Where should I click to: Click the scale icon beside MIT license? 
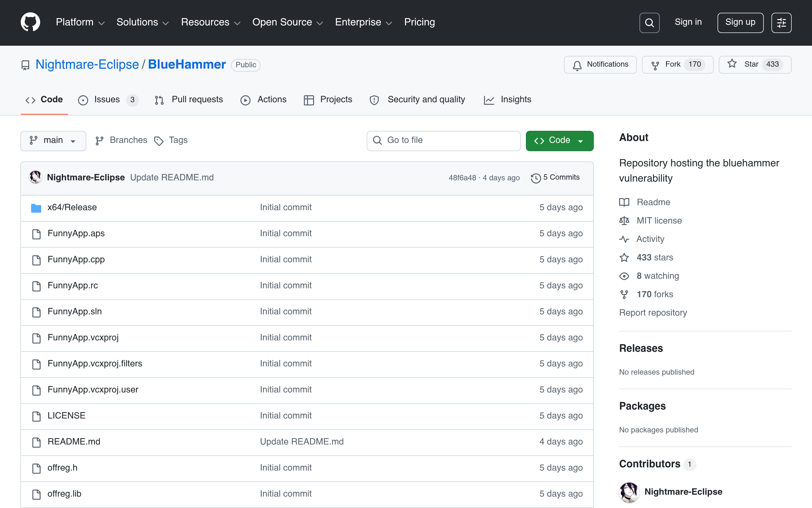[x=624, y=221]
